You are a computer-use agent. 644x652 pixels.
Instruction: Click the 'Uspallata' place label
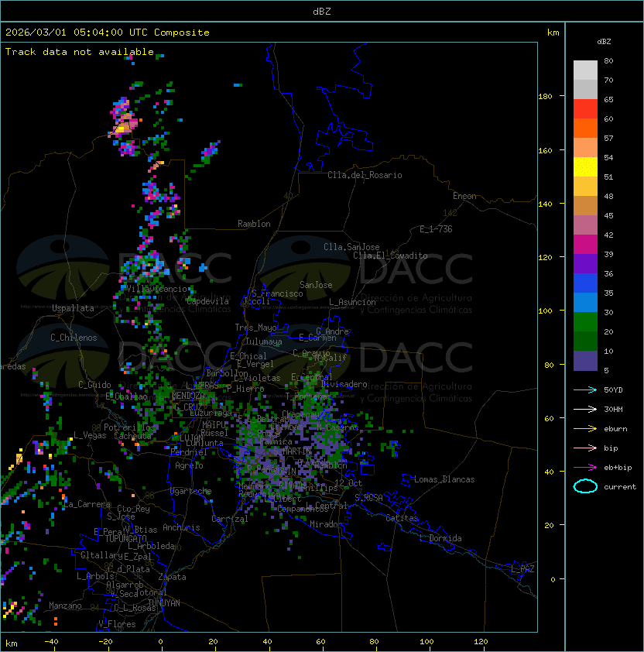tap(73, 308)
